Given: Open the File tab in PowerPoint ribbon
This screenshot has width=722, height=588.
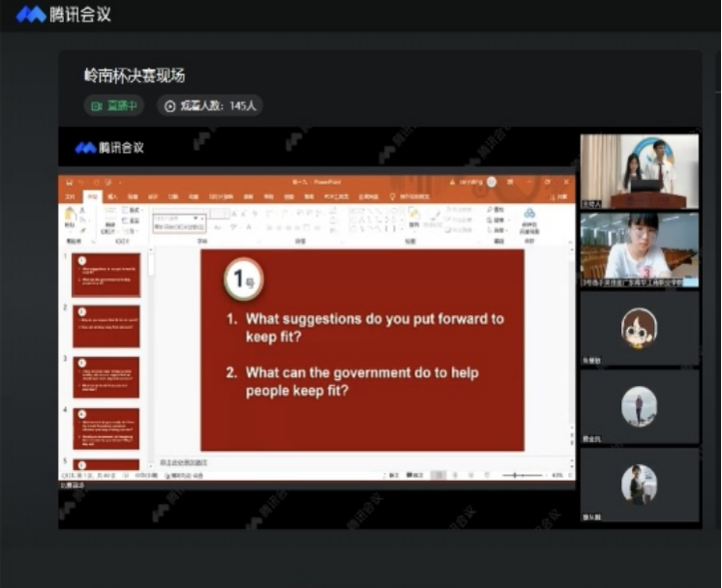Looking at the screenshot, I should click(x=70, y=196).
